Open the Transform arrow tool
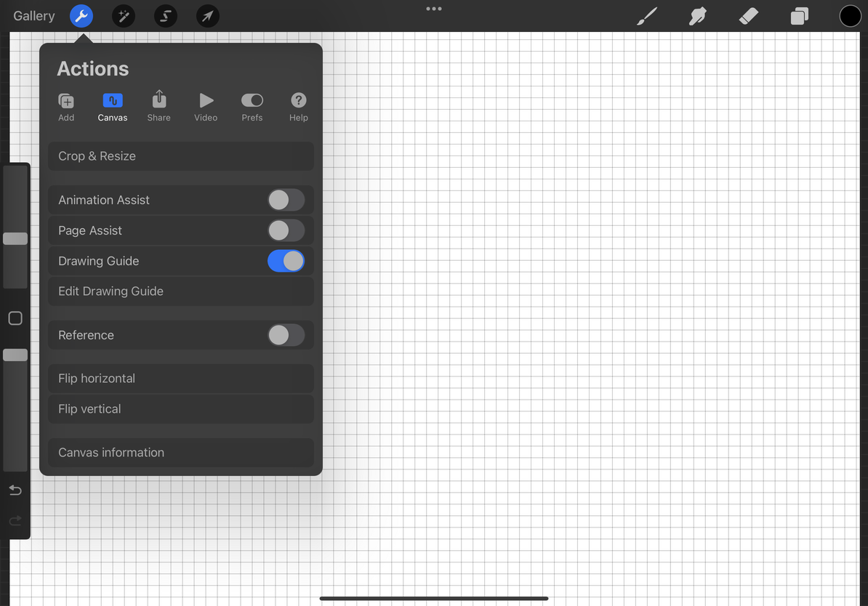The width and height of the screenshot is (868, 606). (x=207, y=15)
